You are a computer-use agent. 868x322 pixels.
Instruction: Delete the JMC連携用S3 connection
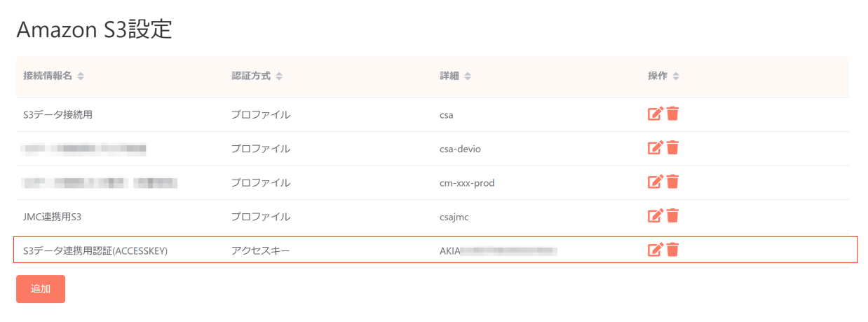point(672,215)
